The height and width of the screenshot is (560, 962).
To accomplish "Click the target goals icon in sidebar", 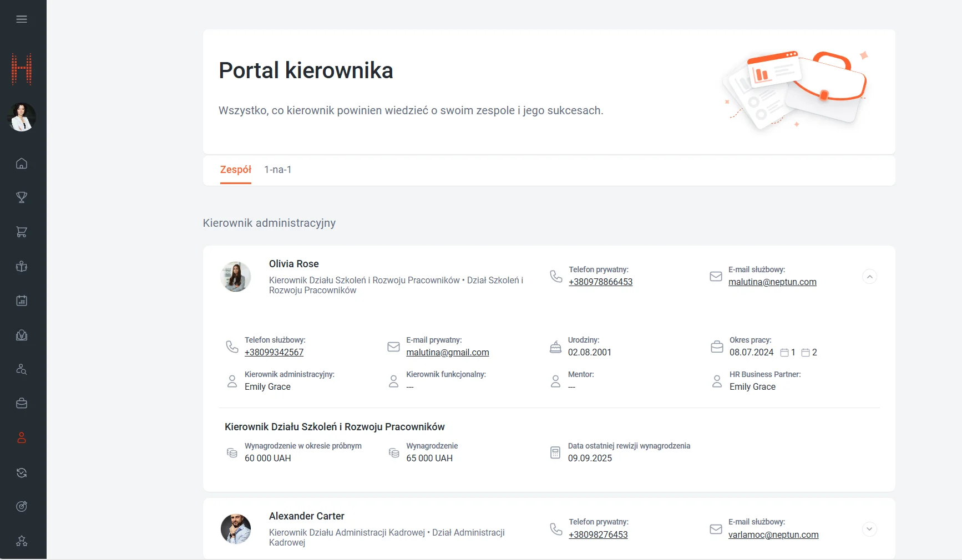I will 22,506.
